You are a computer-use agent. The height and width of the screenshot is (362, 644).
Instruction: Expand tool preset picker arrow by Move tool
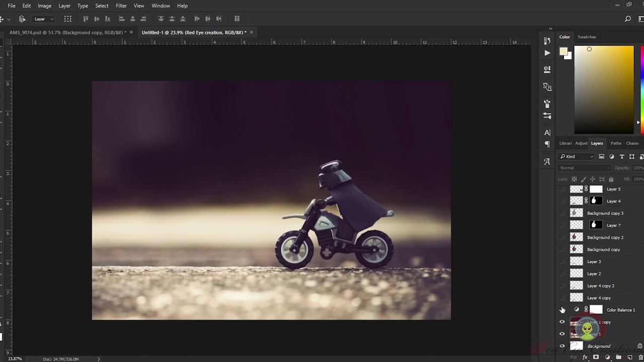(x=9, y=19)
